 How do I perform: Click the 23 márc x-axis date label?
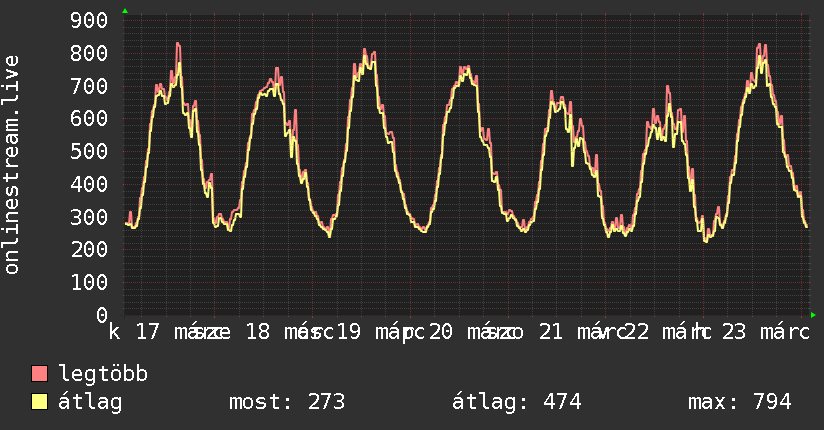(x=766, y=332)
